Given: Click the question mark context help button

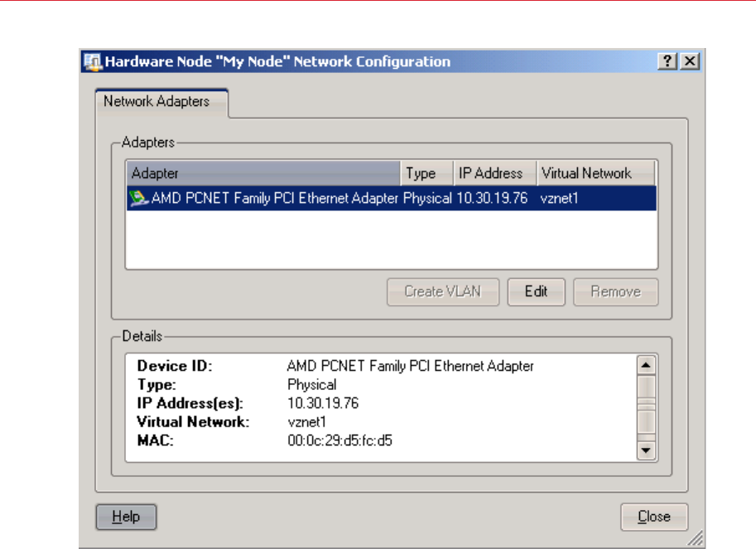Looking at the screenshot, I should click(668, 62).
